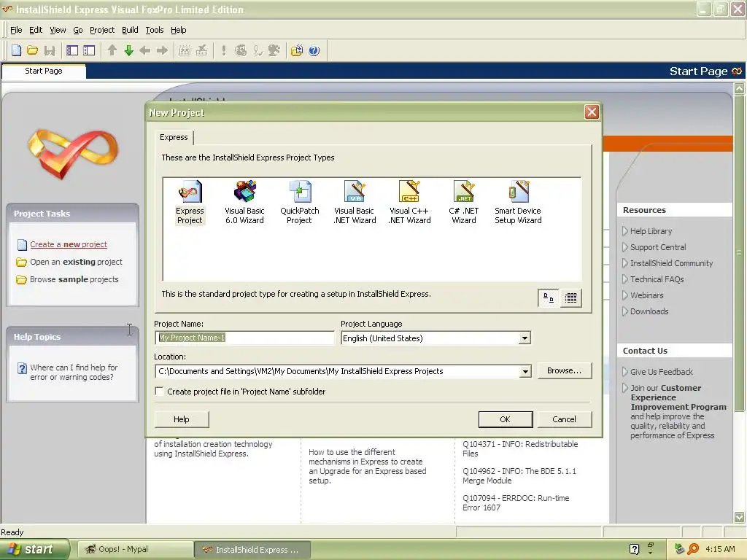Click the forward arrow toolbar icon
Viewport: 747px width, 560px height.
pyautogui.click(x=162, y=50)
